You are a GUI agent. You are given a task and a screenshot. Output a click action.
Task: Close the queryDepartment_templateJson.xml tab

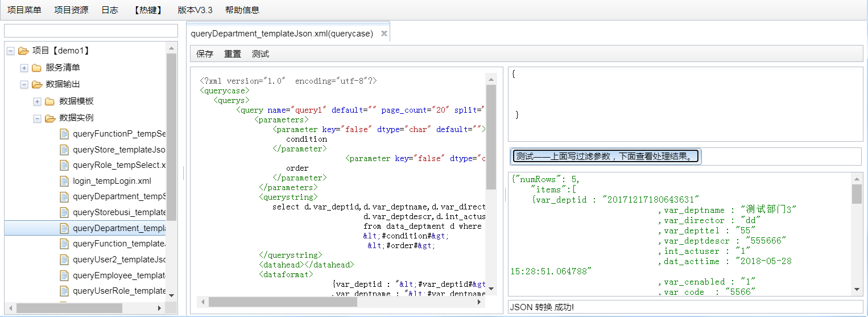pyautogui.click(x=384, y=34)
